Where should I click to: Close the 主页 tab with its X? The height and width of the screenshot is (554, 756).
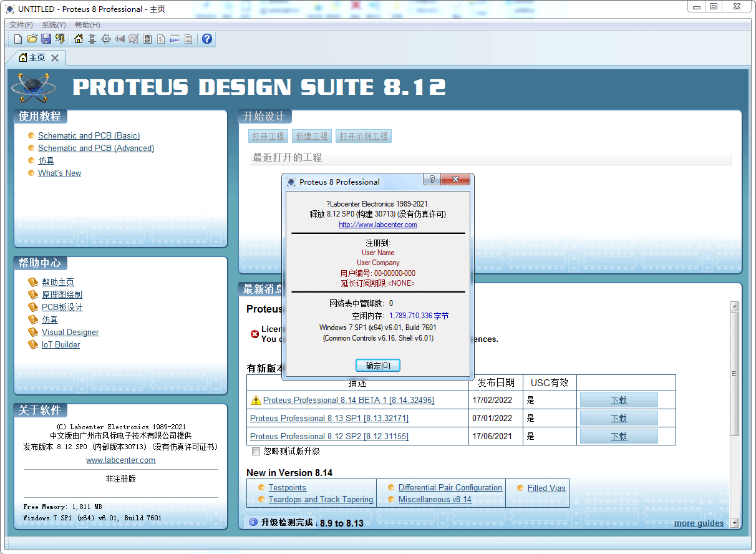click(x=55, y=58)
